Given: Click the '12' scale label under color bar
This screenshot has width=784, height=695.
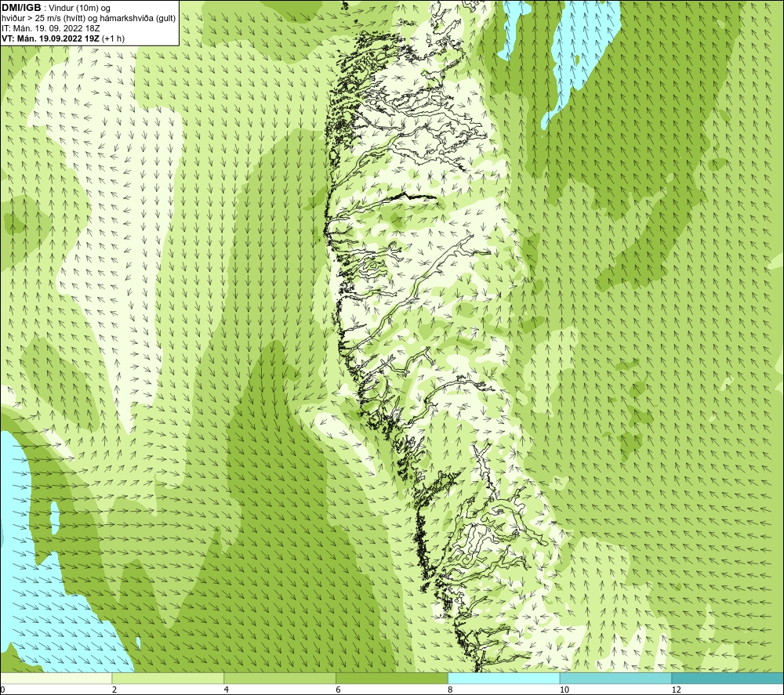Looking at the screenshot, I should point(677,690).
